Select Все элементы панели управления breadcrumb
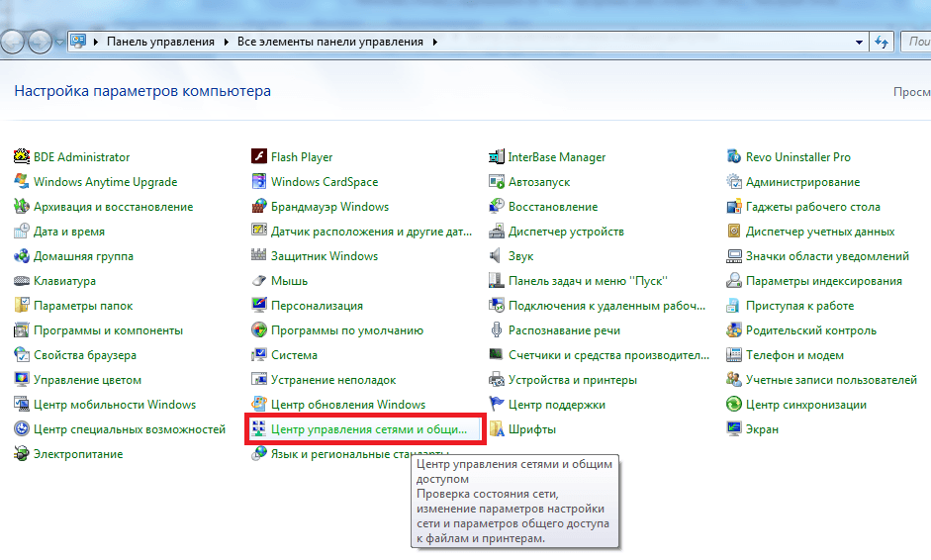The width and height of the screenshot is (931, 560). tap(330, 43)
